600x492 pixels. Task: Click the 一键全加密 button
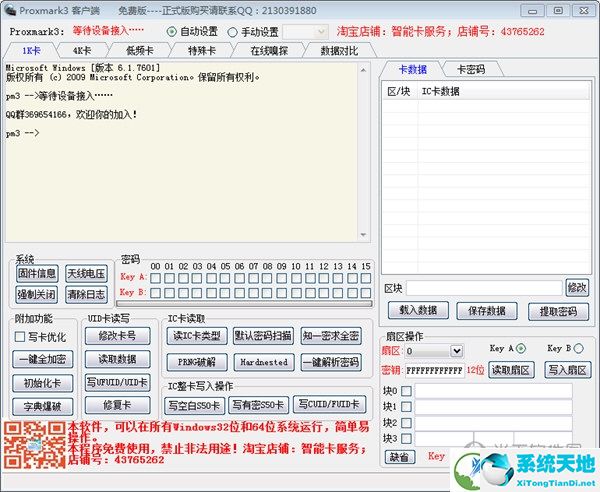tap(42, 359)
